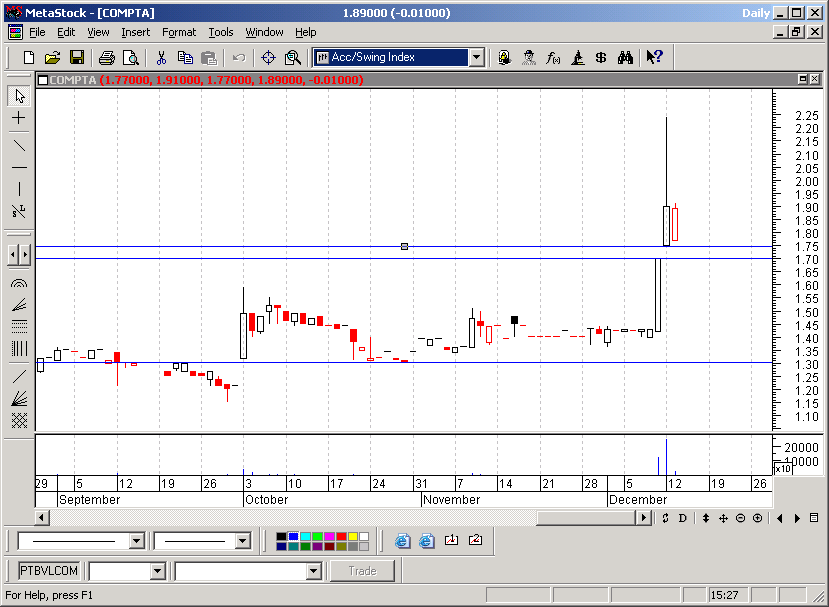Toggle the D daily periodicity button
Viewport: 829px width, 607px height.
click(683, 518)
